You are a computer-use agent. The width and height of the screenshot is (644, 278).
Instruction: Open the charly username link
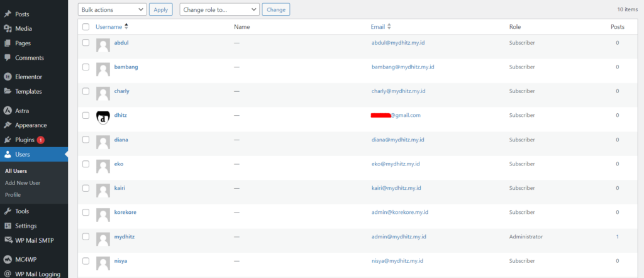(121, 91)
